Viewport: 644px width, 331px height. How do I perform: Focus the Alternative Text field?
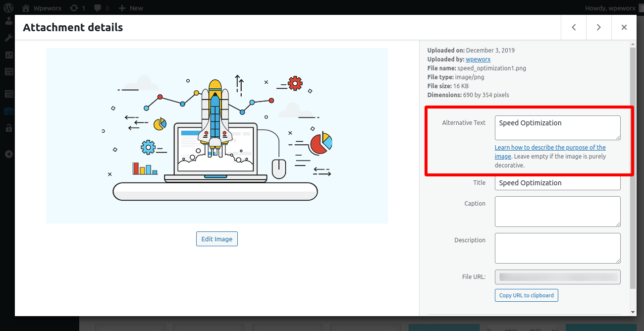558,128
